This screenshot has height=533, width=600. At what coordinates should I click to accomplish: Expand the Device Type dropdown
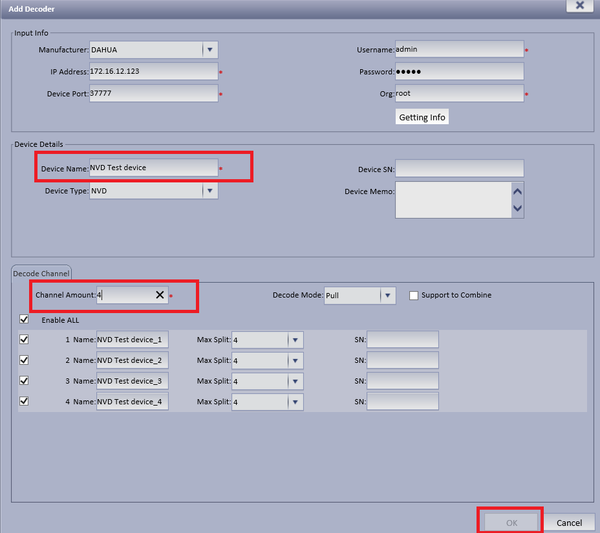click(x=210, y=191)
